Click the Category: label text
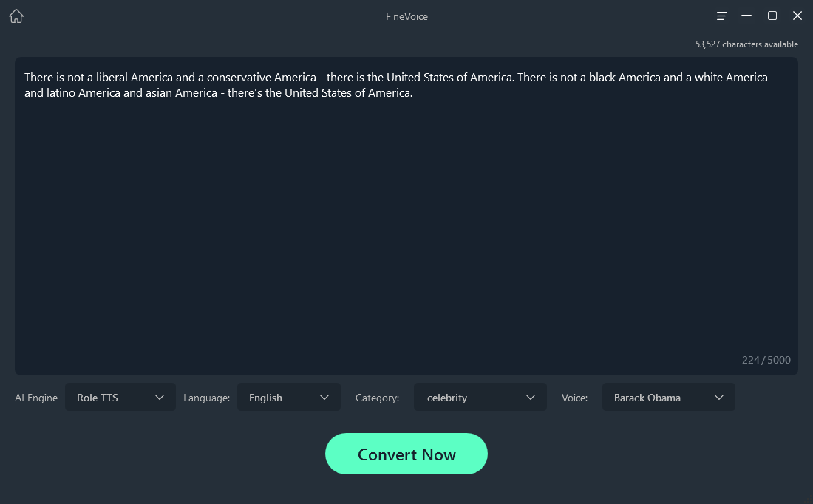Viewport: 813px width, 504px height. tap(377, 398)
